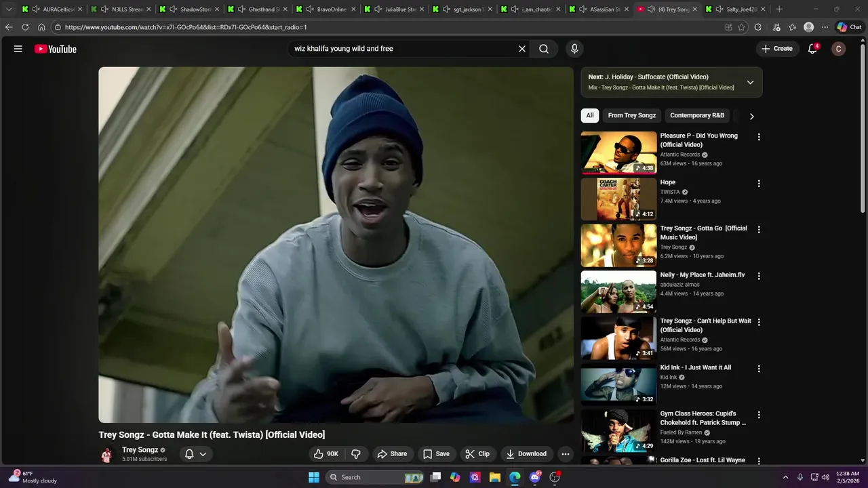
Task: Switch to the ASassiSan tab
Action: (x=600, y=9)
